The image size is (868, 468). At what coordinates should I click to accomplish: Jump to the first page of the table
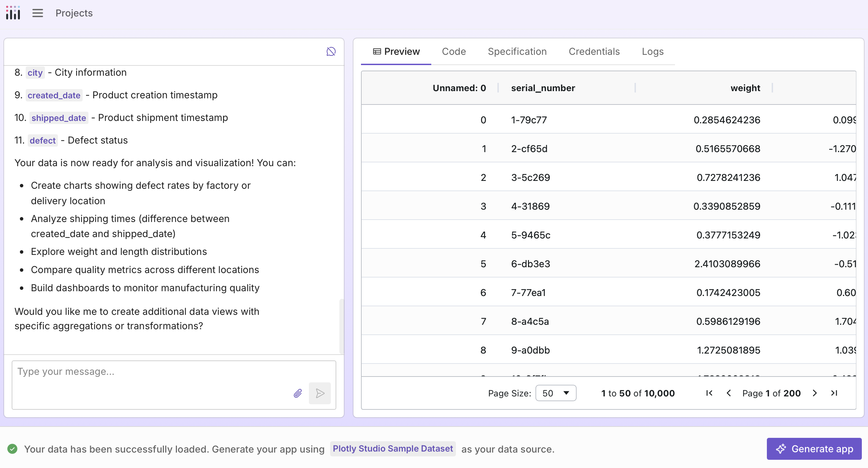coord(709,393)
